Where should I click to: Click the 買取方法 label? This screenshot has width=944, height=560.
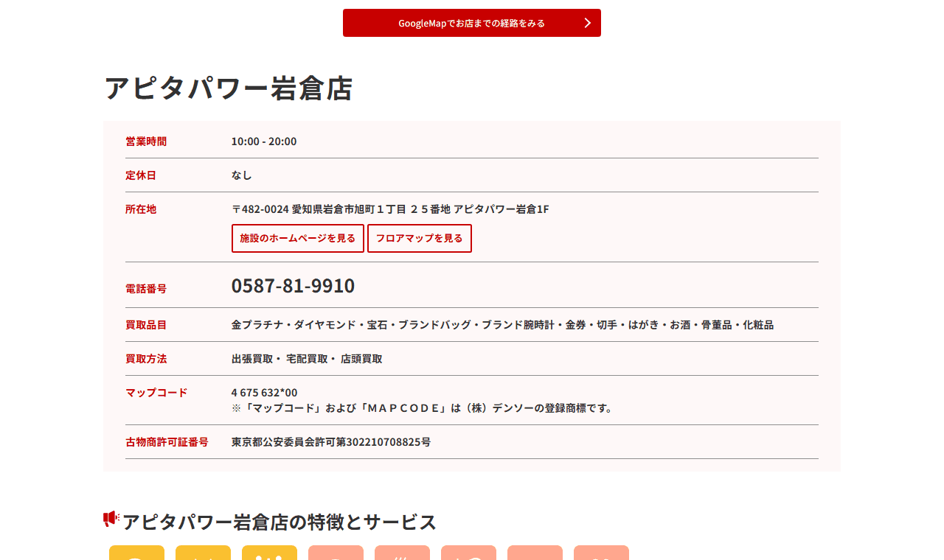pyautogui.click(x=146, y=359)
